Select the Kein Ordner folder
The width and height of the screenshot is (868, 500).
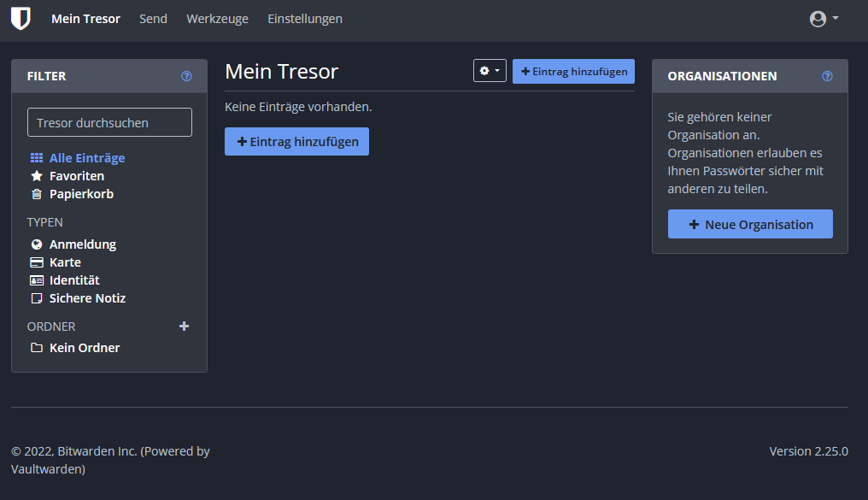pos(84,348)
